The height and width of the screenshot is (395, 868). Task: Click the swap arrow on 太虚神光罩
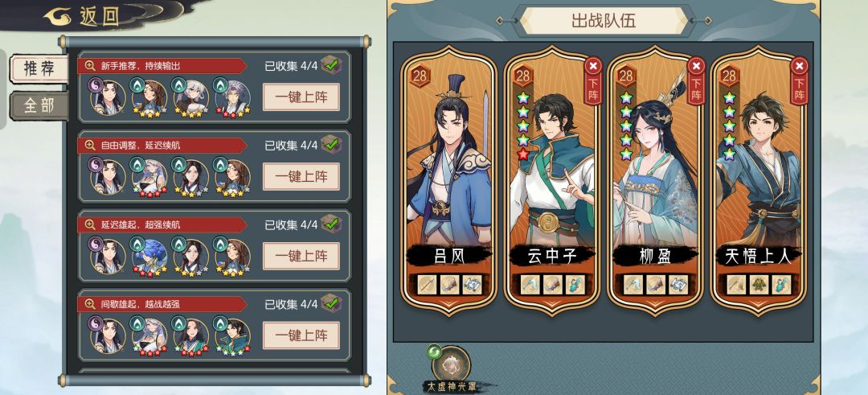(433, 352)
